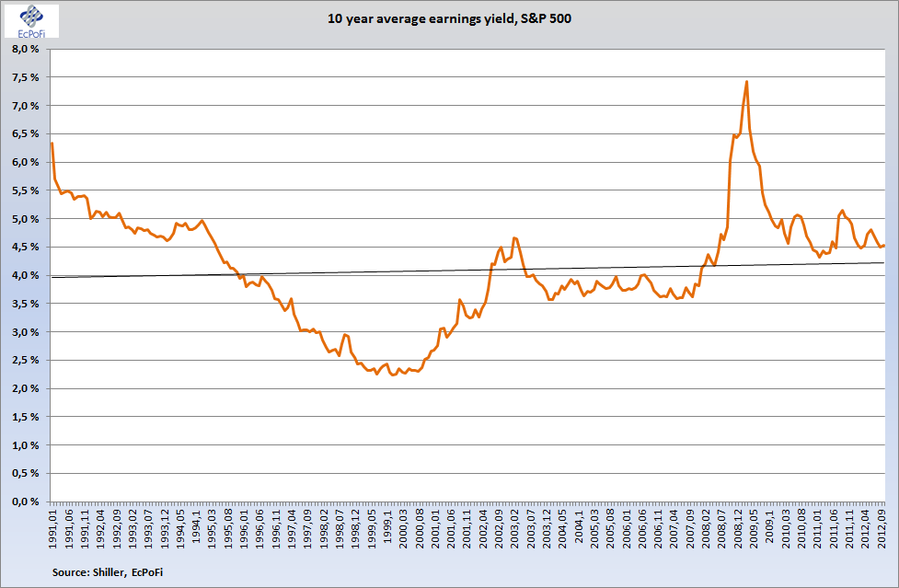Select the '2003,07' x-axis label
Viewport: 899px width, 588px height.
tap(532, 527)
